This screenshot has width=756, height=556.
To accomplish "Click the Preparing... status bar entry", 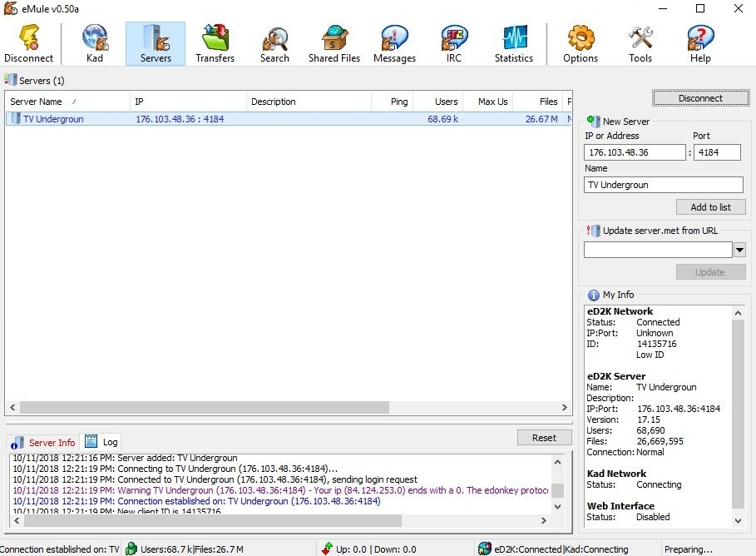I will point(689,549).
